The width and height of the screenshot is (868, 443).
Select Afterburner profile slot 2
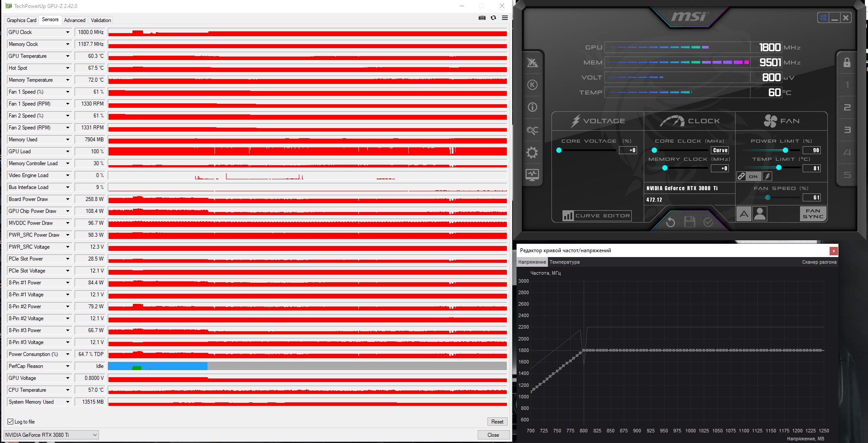tap(847, 107)
